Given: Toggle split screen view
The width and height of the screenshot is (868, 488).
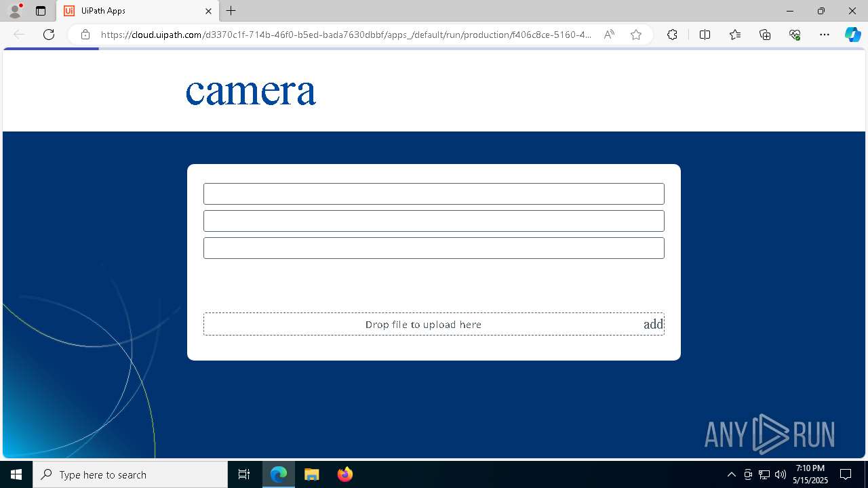Looking at the screenshot, I should point(705,35).
